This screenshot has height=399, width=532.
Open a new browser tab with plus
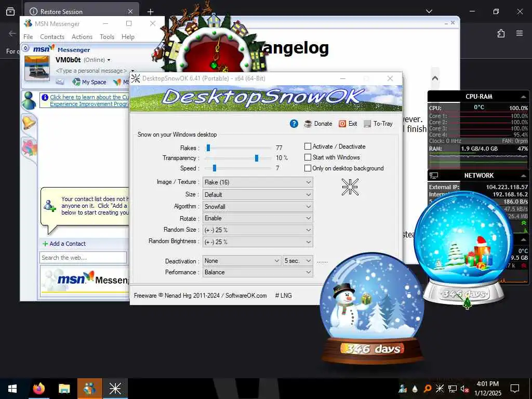150,12
